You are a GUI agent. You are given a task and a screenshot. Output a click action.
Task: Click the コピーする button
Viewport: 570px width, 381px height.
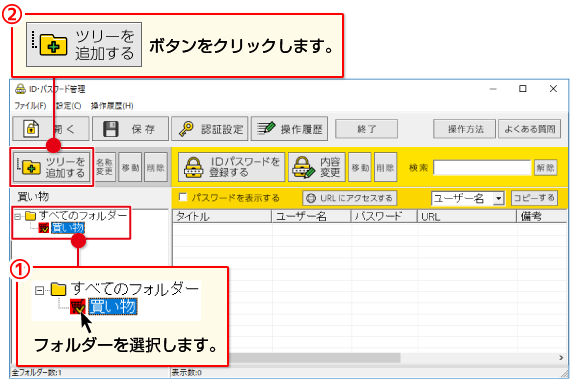[534, 198]
